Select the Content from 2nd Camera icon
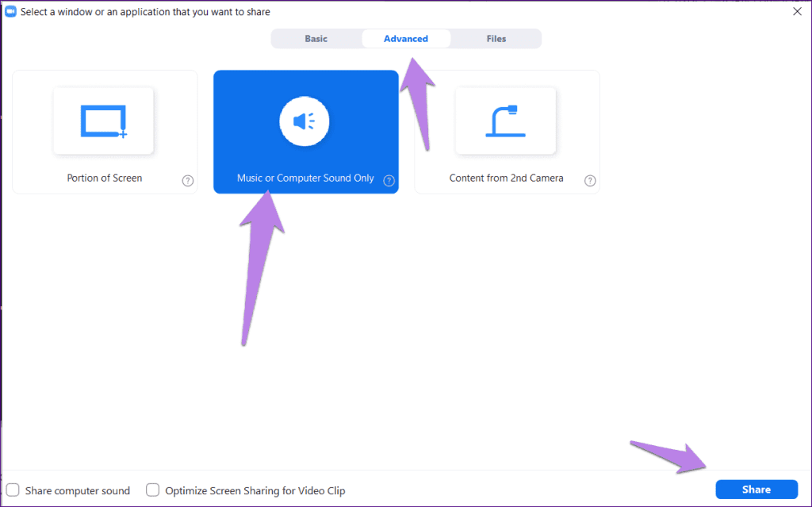The width and height of the screenshot is (812, 507). pos(506,120)
